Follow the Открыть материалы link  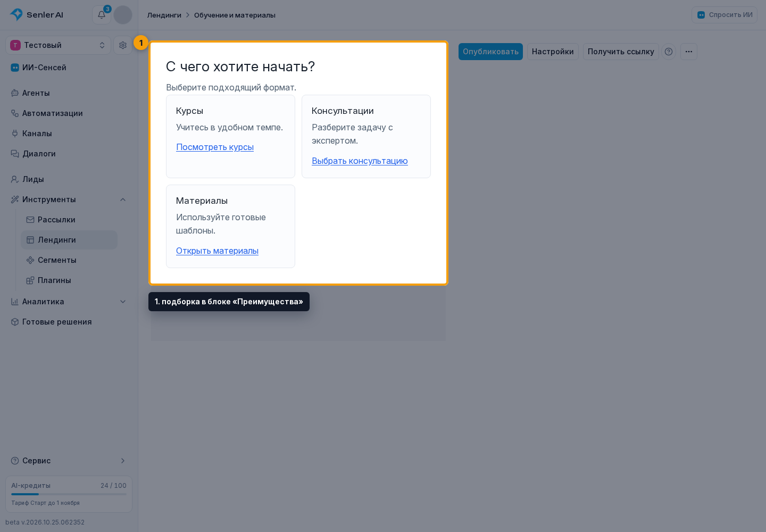click(217, 251)
